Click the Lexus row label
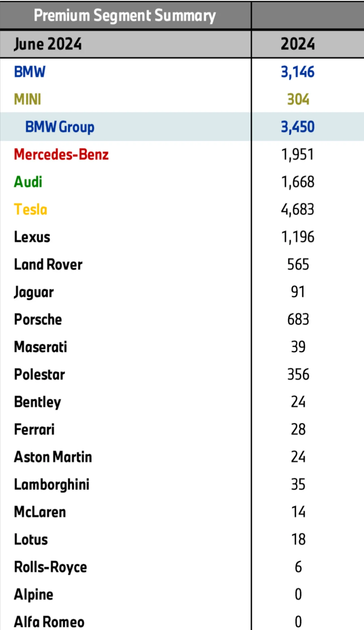364x630 pixels. coord(32,237)
